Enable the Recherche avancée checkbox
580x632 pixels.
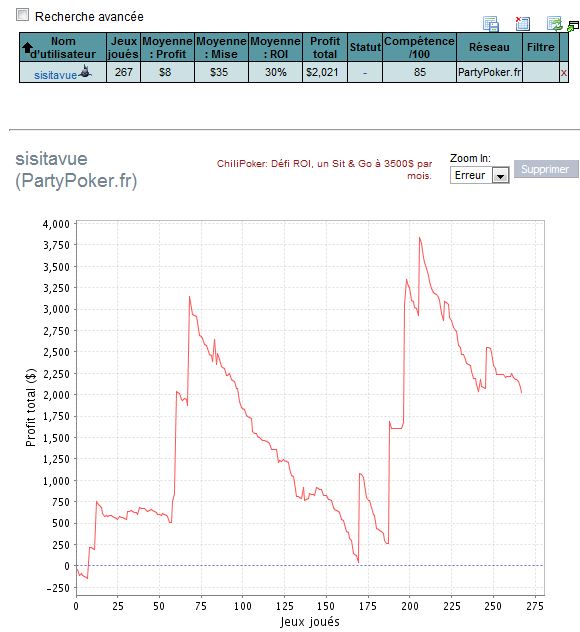[23, 15]
